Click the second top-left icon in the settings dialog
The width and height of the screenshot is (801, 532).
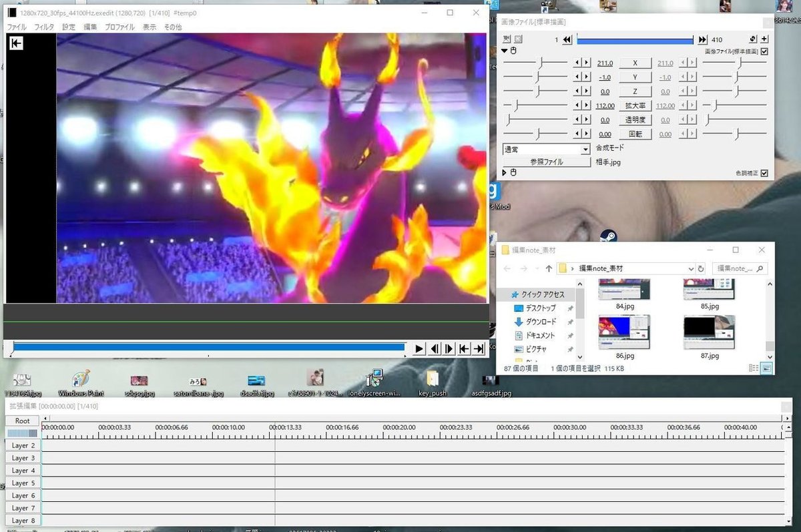(519, 39)
